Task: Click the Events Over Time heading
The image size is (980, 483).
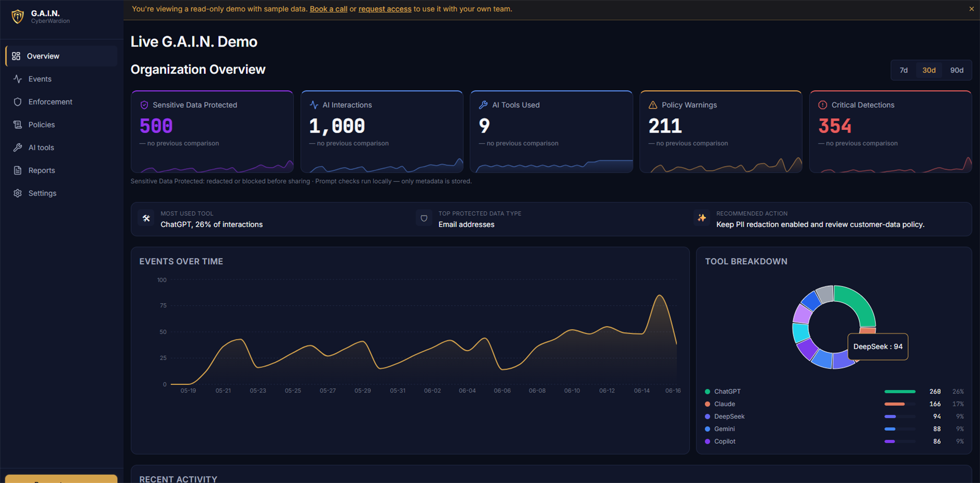Action: click(181, 261)
